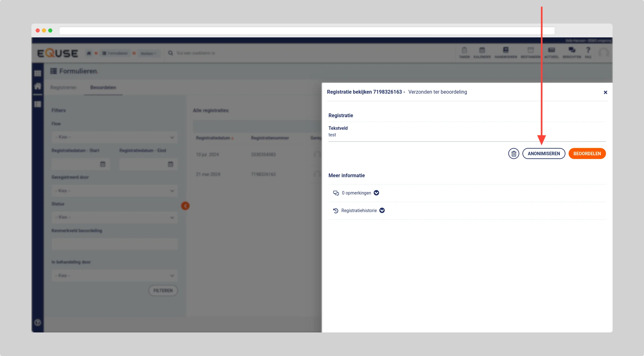Viewport: 644px width, 356px height.
Task: Open the Status dropdown filter
Action: coord(114,217)
